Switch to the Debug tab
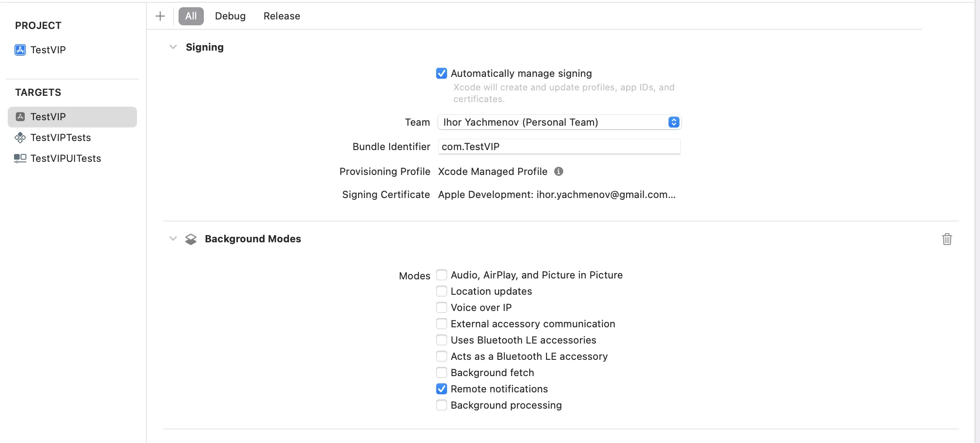 click(x=230, y=16)
